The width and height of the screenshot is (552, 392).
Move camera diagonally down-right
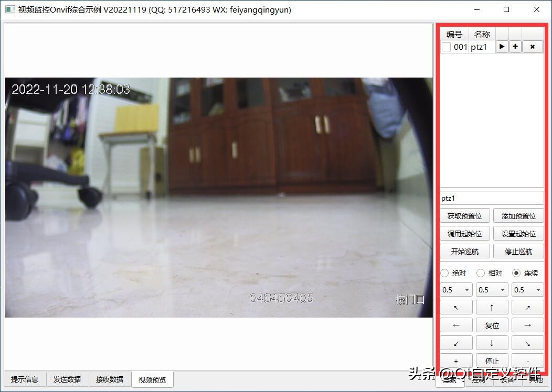coord(527,343)
